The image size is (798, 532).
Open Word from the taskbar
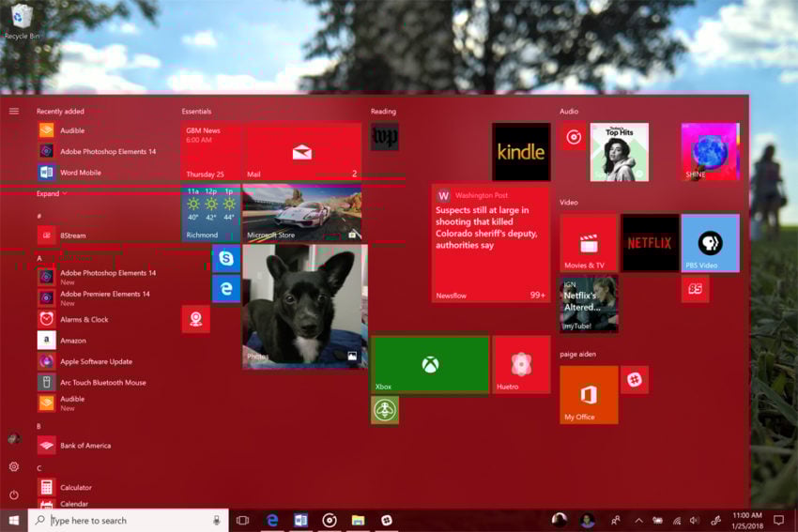point(300,521)
